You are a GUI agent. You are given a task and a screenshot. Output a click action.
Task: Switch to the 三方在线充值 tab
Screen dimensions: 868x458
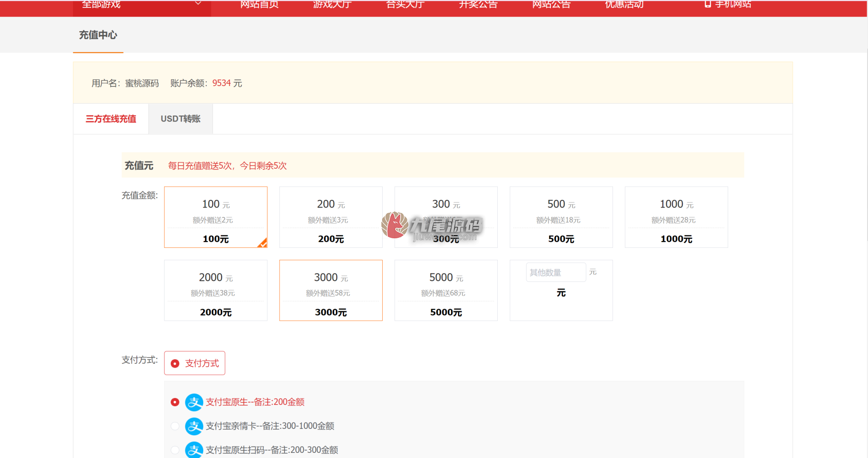click(x=111, y=119)
